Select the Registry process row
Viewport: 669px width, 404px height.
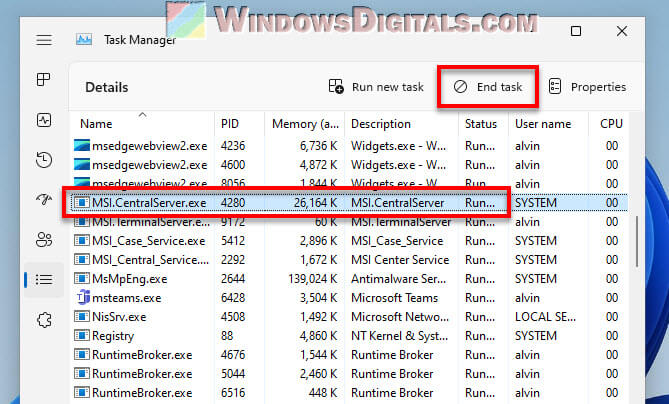[x=349, y=336]
